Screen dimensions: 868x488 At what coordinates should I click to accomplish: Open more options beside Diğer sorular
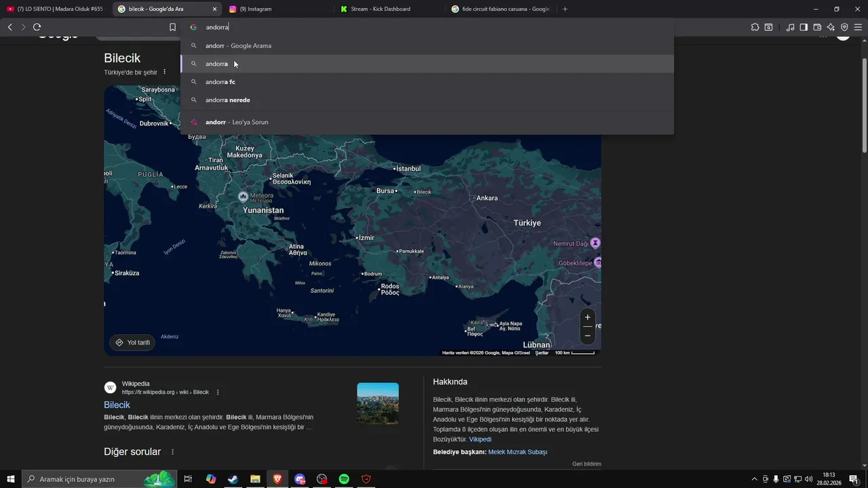[x=172, y=452]
